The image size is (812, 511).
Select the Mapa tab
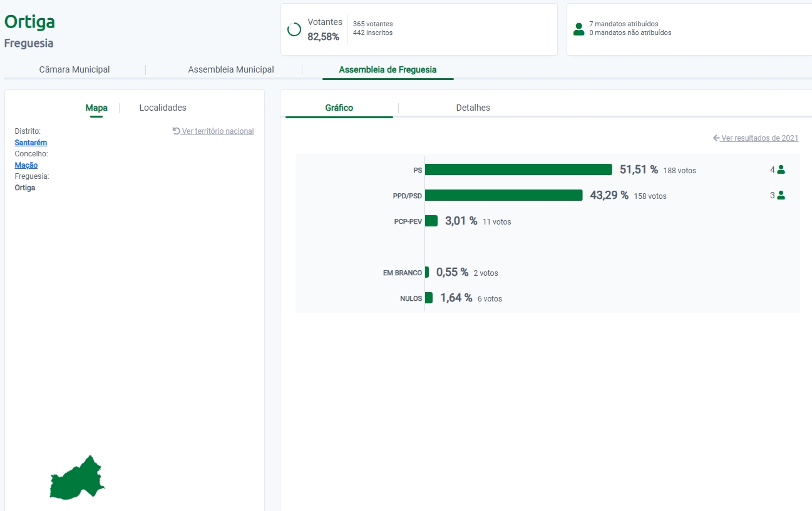tap(96, 108)
